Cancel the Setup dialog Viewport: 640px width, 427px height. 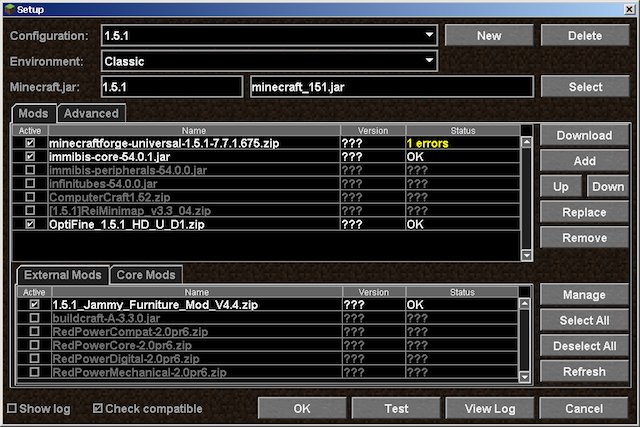coord(584,408)
